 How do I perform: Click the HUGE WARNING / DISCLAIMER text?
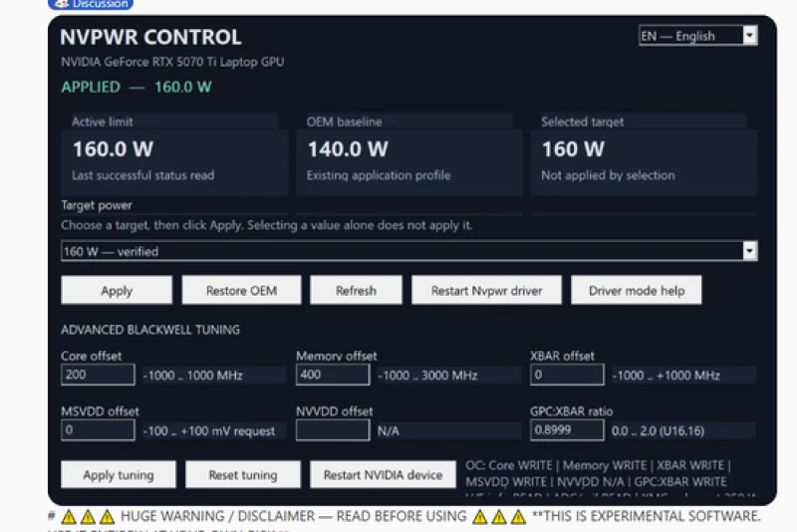[x=293, y=516]
